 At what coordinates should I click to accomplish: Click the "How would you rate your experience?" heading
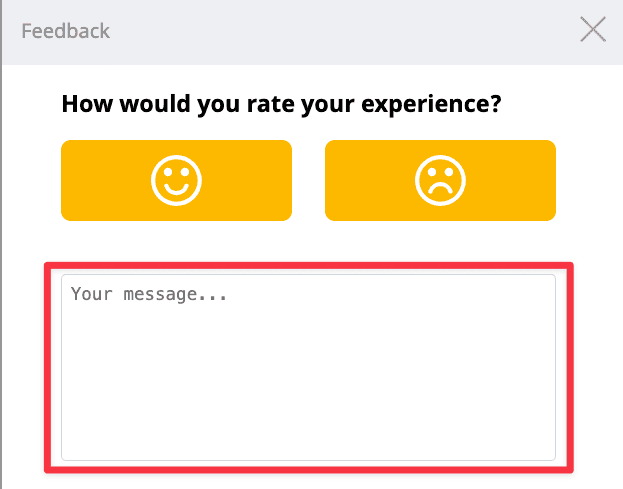281,103
